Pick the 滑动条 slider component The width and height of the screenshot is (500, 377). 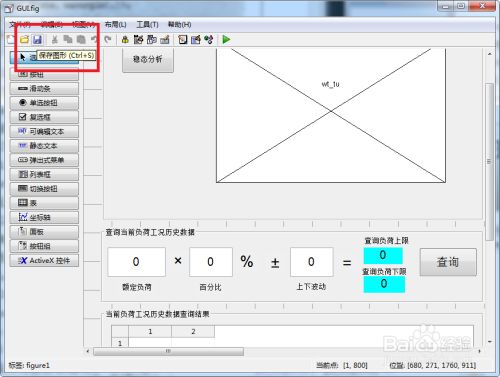point(44,88)
